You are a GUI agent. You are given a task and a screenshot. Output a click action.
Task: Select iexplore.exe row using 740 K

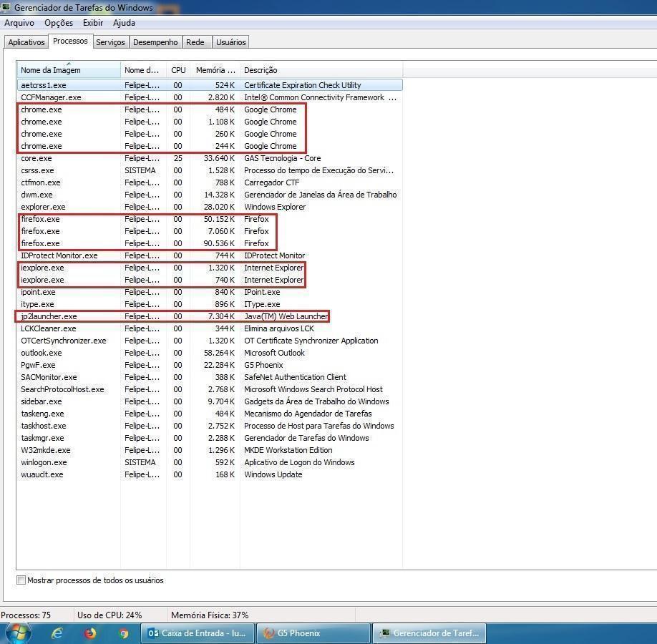point(210,280)
